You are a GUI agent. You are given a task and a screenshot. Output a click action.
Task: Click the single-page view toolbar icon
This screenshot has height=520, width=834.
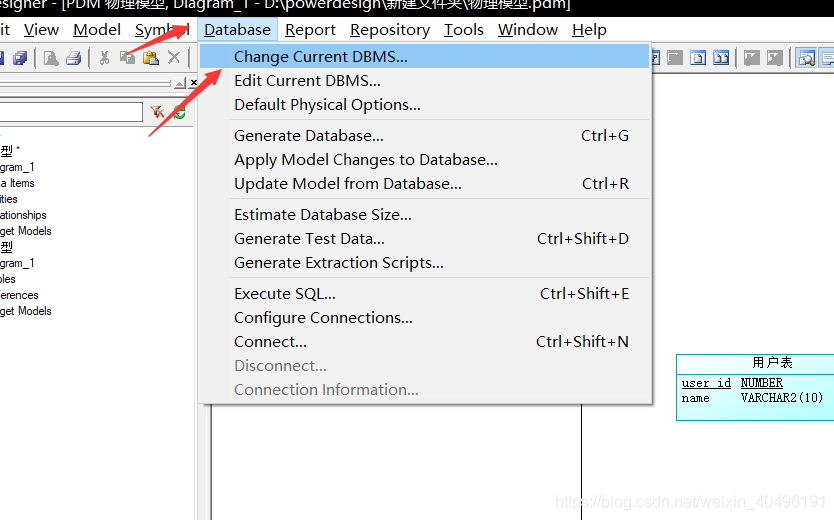coord(698,57)
